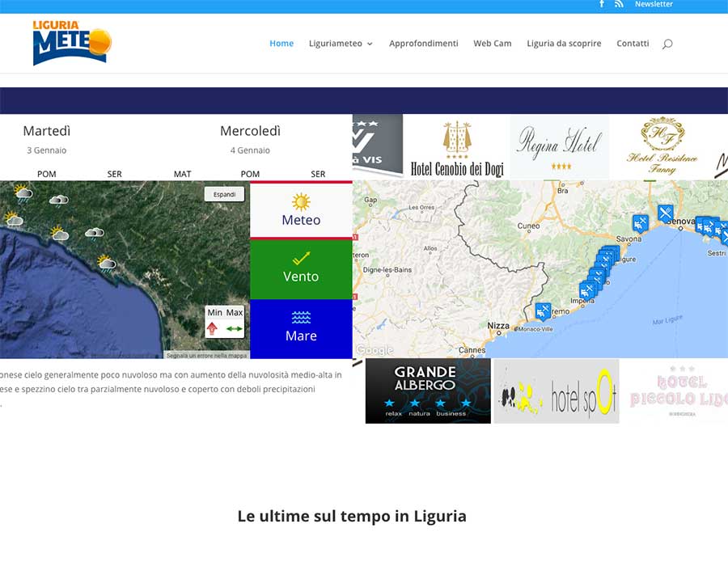Open the RSS feed icon

[619, 4]
